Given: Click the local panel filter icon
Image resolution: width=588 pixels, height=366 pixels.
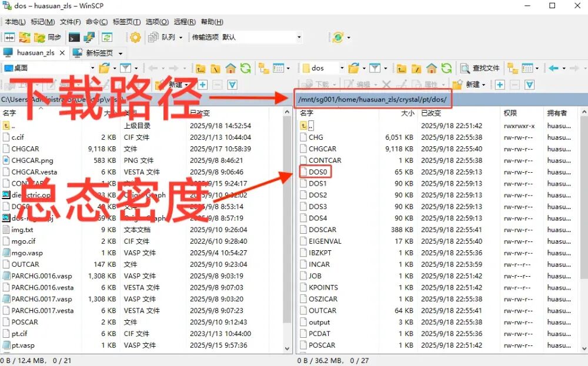Looking at the screenshot, I should tap(125, 68).
